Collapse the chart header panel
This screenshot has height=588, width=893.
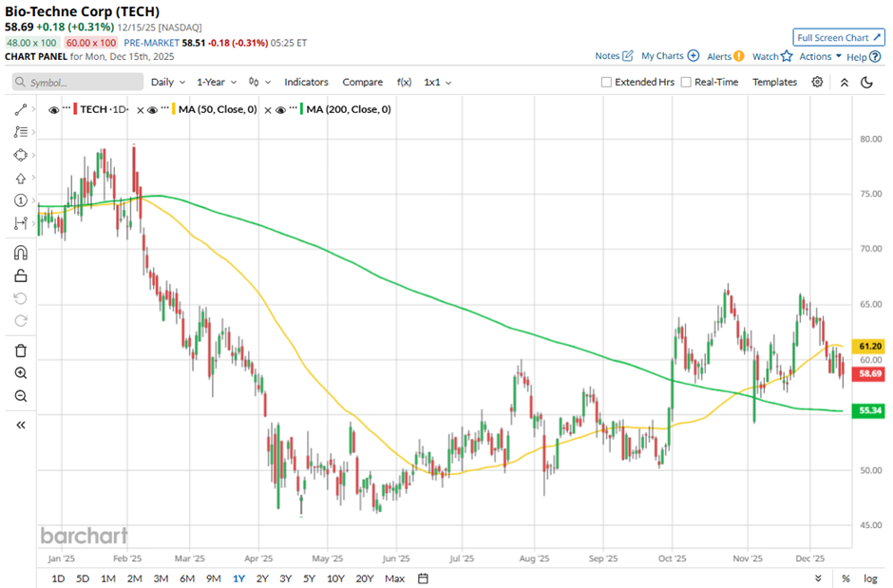coord(844,83)
